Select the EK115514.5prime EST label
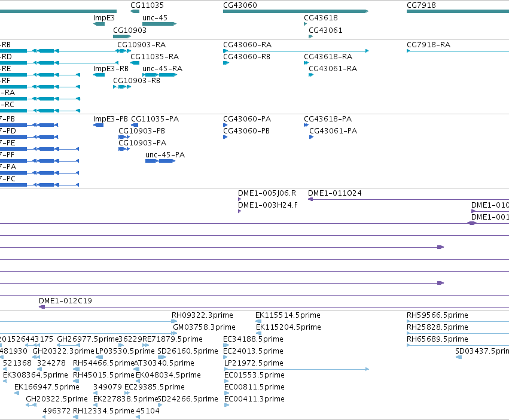 (288, 315)
